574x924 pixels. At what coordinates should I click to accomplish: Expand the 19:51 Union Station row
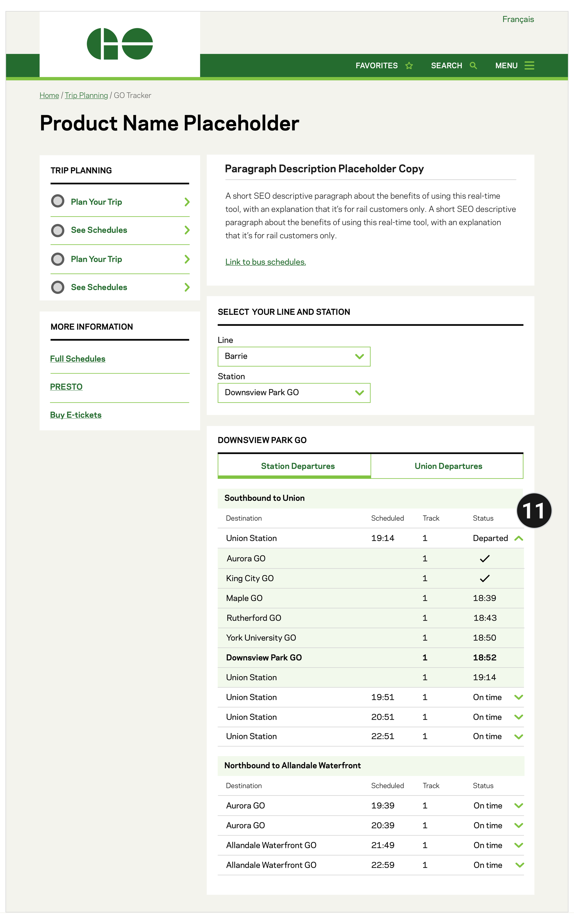519,697
